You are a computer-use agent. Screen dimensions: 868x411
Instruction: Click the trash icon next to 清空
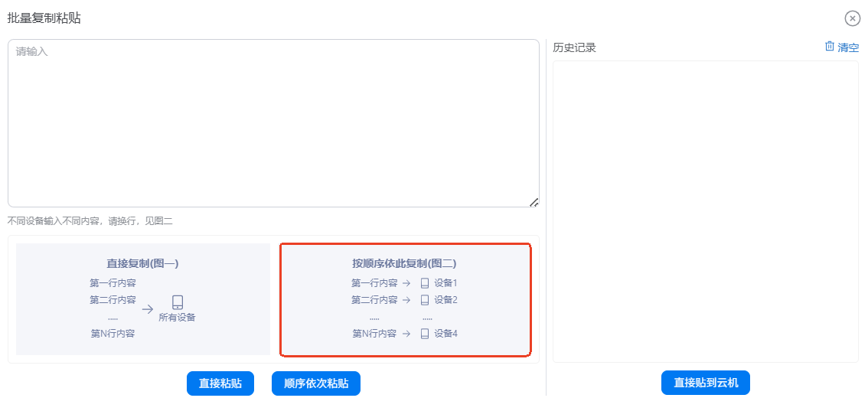pos(829,47)
